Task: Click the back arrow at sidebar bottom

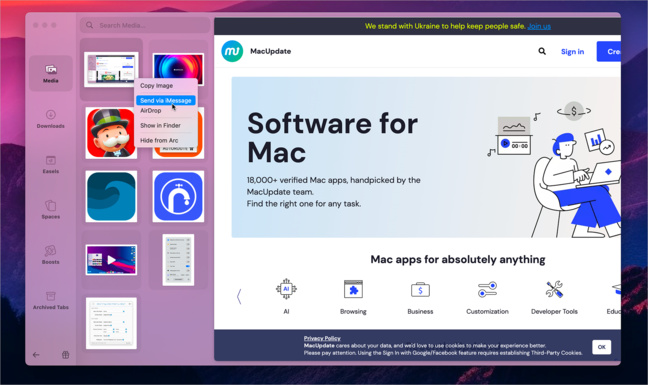Action: (x=36, y=354)
